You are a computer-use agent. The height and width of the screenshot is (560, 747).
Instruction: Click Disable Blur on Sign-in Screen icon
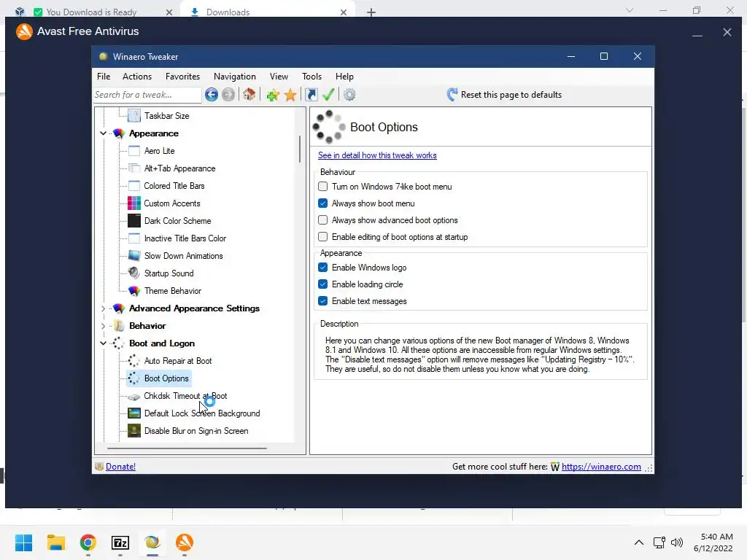(x=134, y=431)
